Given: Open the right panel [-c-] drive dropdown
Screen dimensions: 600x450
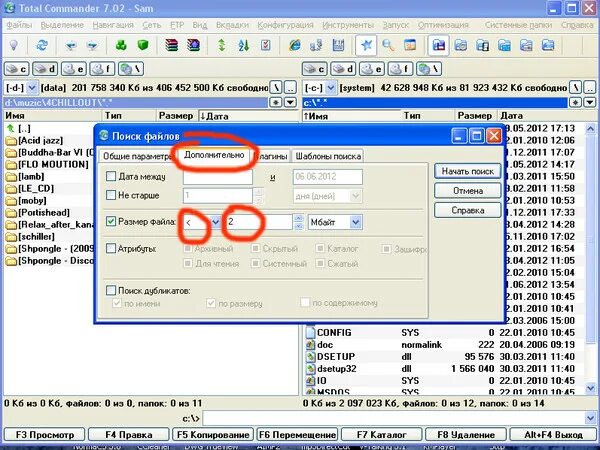Looking at the screenshot, I should 331,88.
